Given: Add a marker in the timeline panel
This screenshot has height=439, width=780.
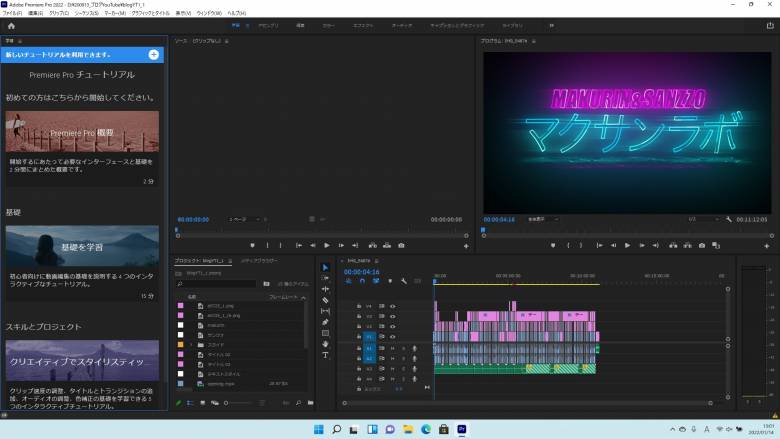Looking at the screenshot, I should pyautogui.click(x=390, y=281).
